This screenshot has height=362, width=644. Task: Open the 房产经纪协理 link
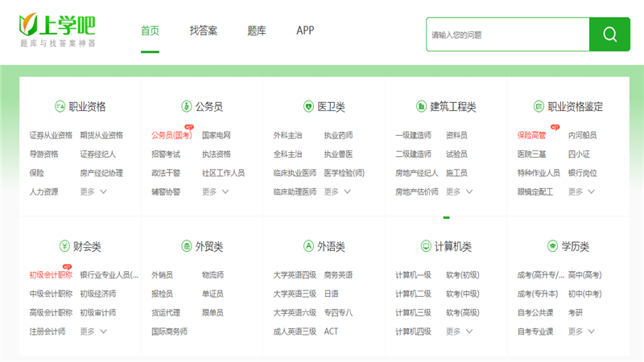pos(101,173)
